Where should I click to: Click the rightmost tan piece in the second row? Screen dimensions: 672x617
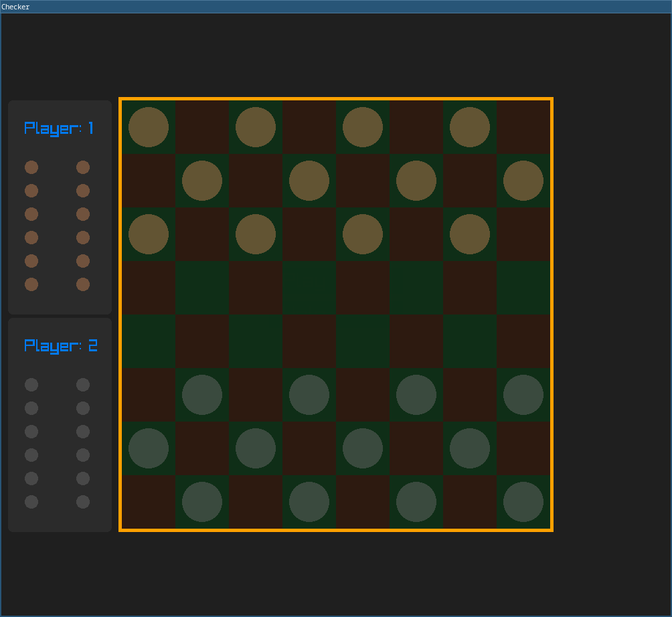pos(523,181)
